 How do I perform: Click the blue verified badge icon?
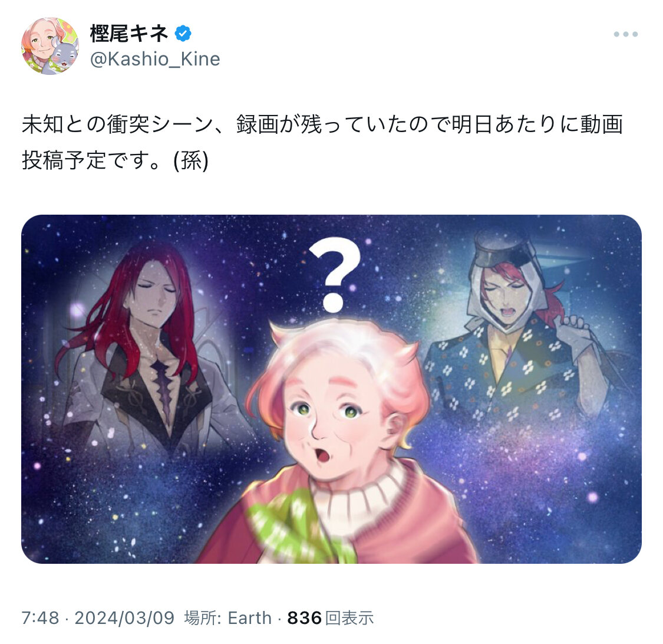coord(183,34)
